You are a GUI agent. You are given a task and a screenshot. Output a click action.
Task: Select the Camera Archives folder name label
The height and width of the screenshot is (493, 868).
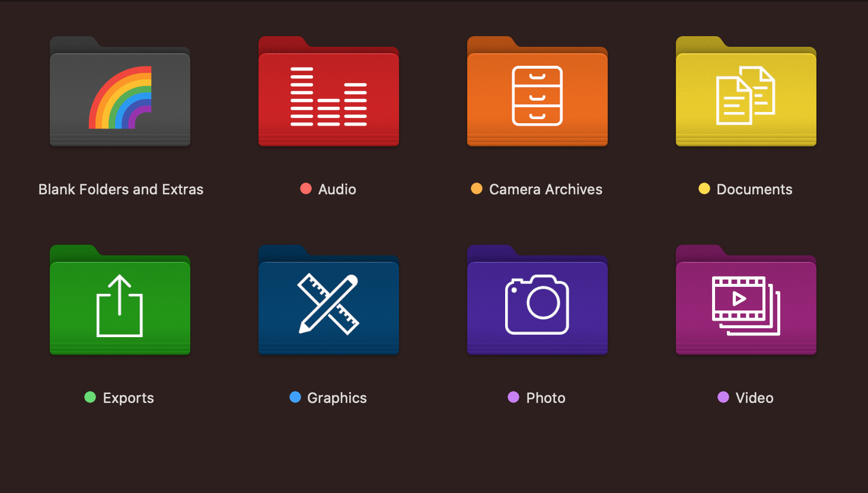tap(545, 189)
